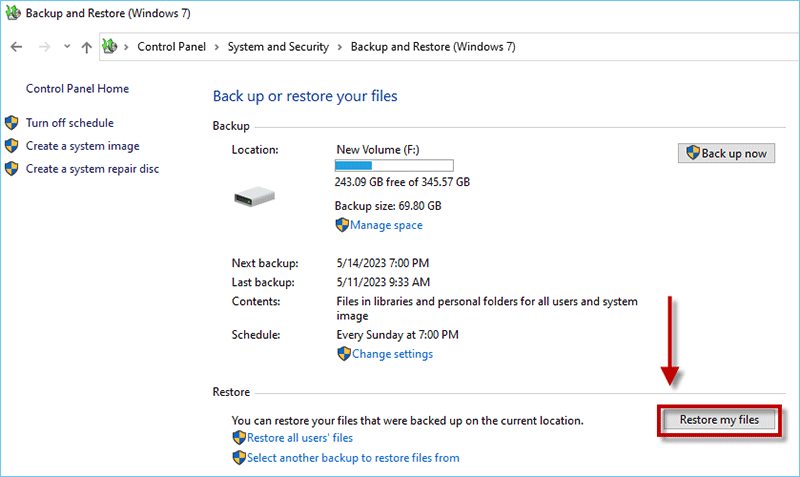Click the Back up now button
Image resolution: width=800 pixels, height=477 pixels.
coord(726,153)
